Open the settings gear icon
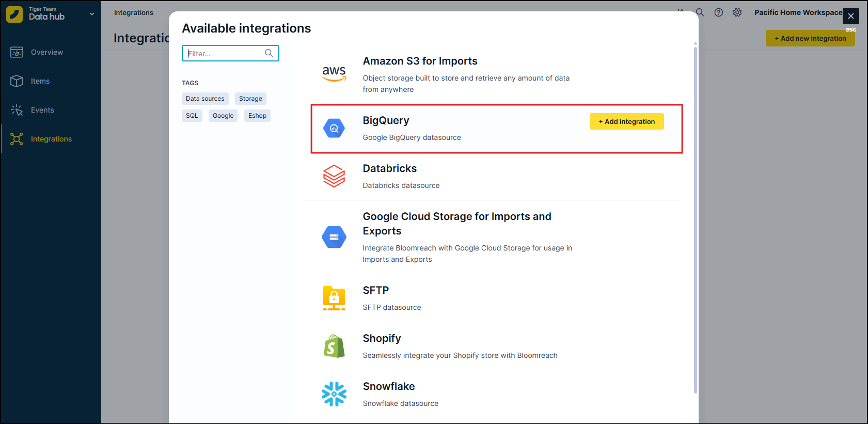 [x=737, y=12]
